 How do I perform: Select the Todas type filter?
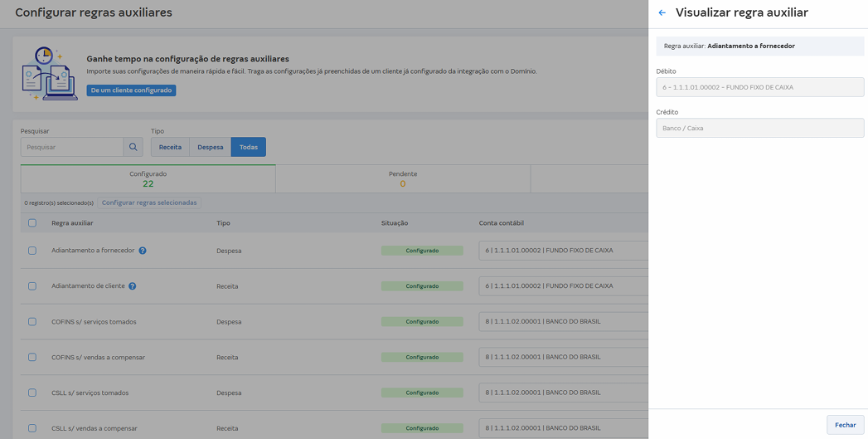pos(249,147)
